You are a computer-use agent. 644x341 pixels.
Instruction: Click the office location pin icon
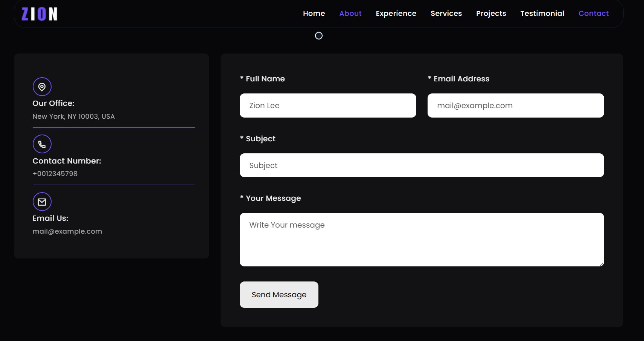pos(42,87)
